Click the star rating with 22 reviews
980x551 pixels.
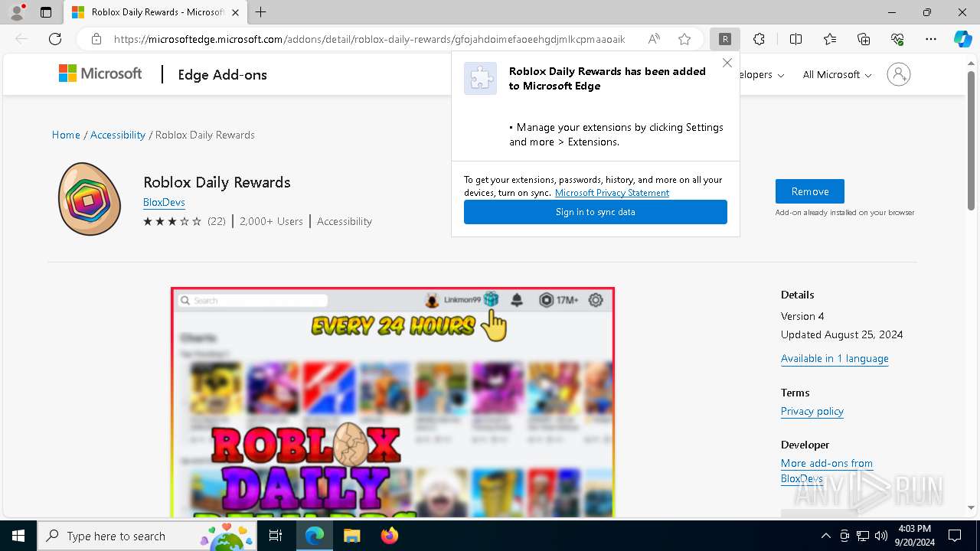coord(185,221)
